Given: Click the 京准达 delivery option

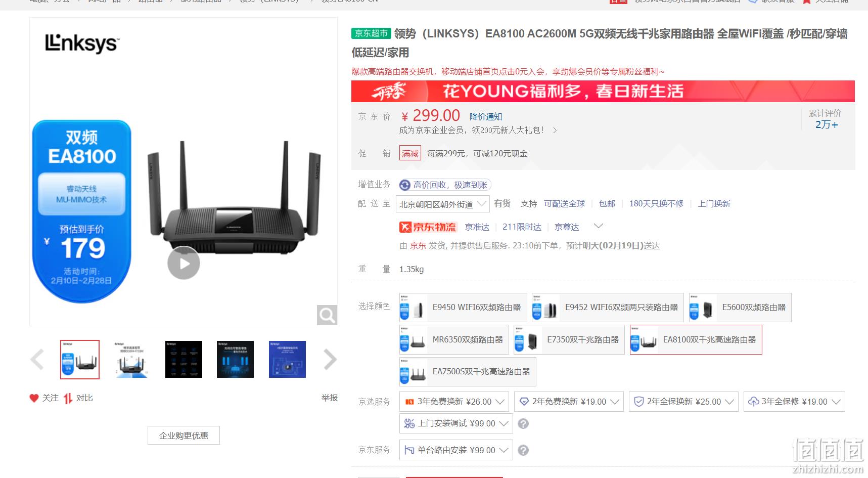Looking at the screenshot, I should coord(477,227).
